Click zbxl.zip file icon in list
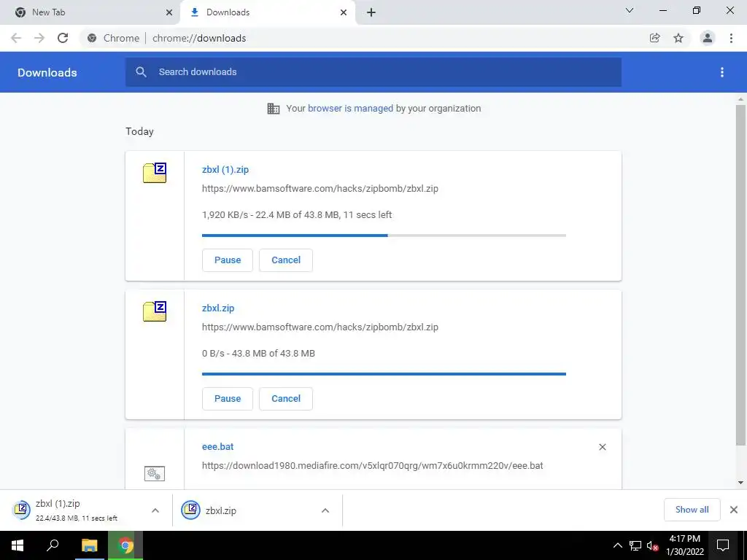The width and height of the screenshot is (747, 560). [155, 311]
